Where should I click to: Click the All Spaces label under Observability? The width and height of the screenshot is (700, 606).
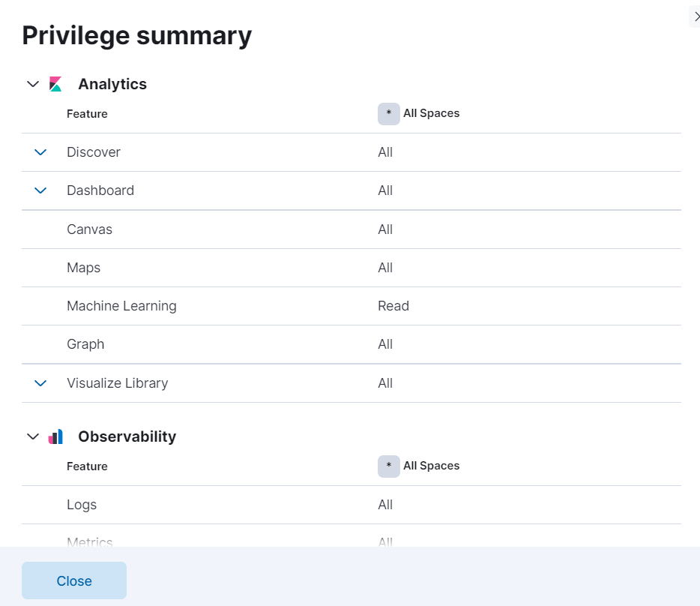(431, 466)
